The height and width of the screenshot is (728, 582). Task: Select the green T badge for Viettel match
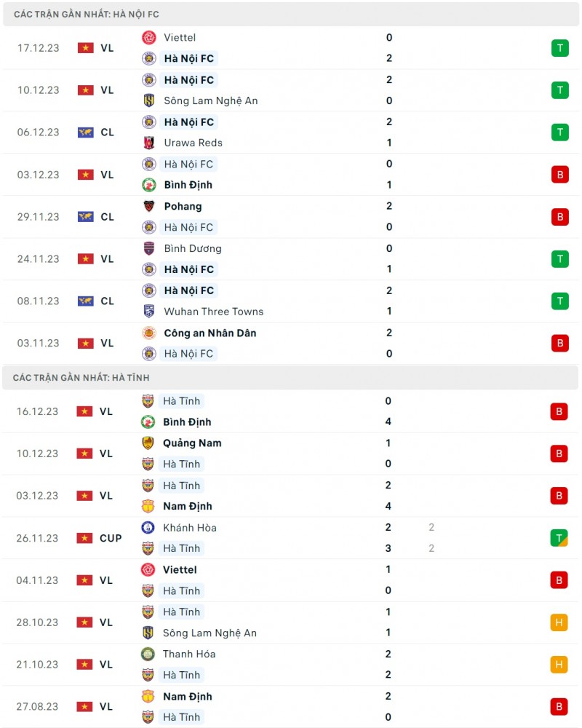(x=559, y=48)
